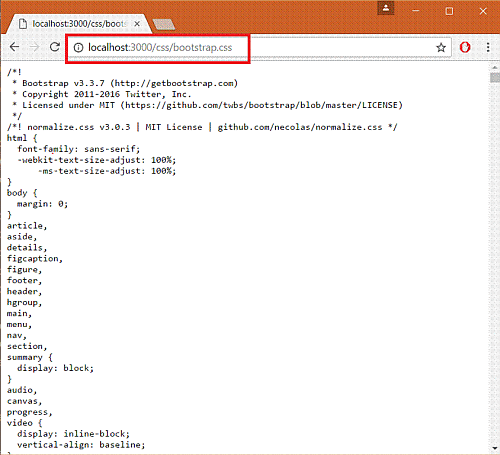Open a new tab with the new tab button
Screen dimensions: 500x455
tap(164, 24)
